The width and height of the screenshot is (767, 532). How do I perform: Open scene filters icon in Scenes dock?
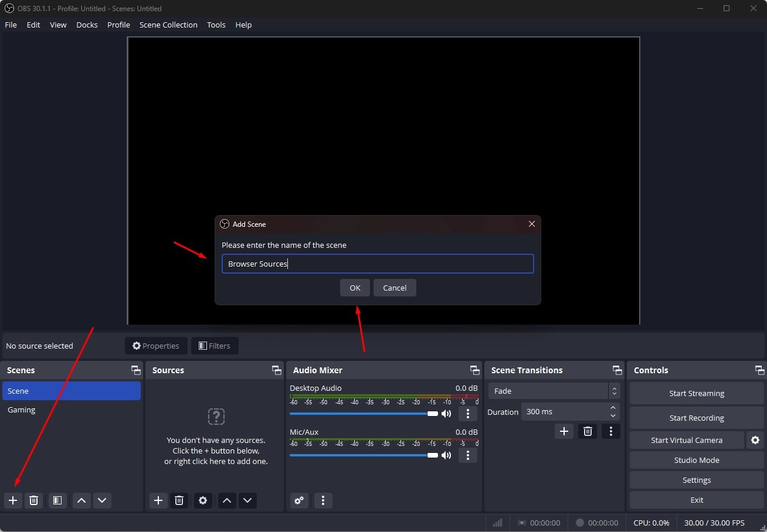pyautogui.click(x=57, y=500)
